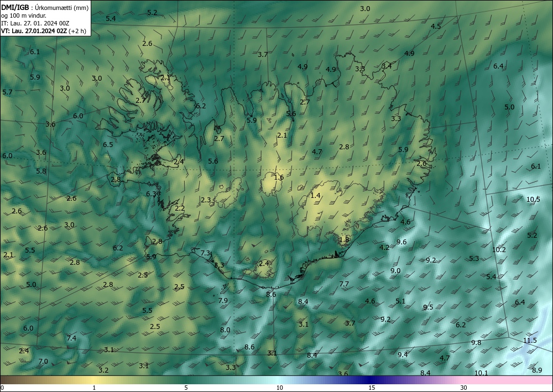The height and width of the screenshot is (392, 553).
Task: Pick the 1.6 value over the ice cap
Action: click(279, 177)
